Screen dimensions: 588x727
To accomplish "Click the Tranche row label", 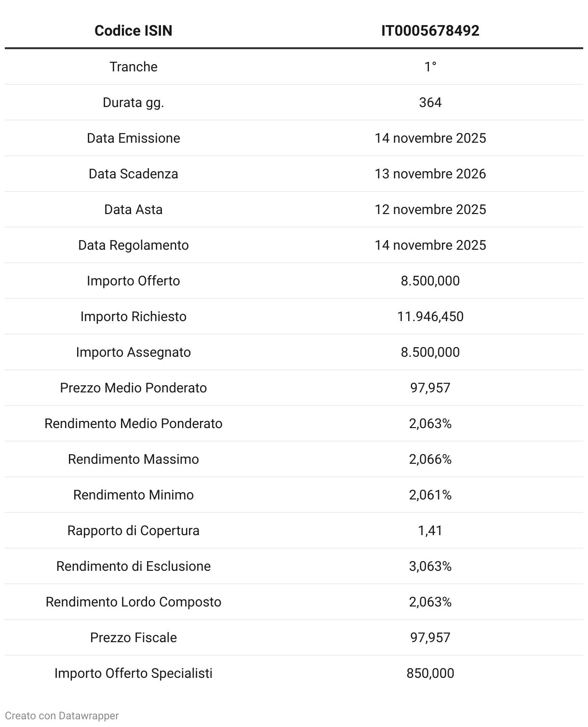I will [x=134, y=67].
